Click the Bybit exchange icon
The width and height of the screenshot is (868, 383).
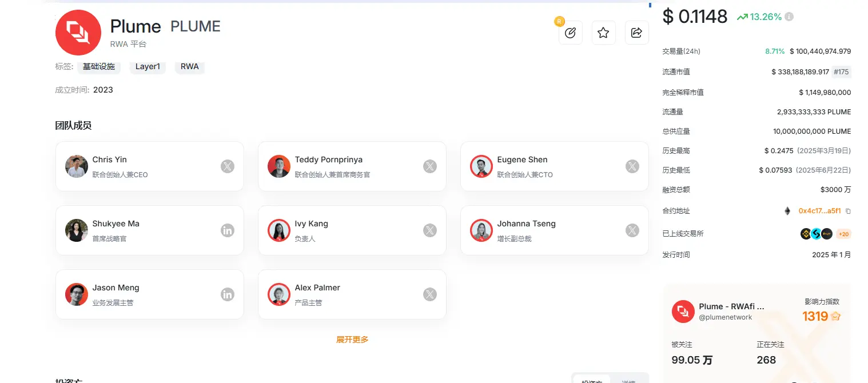[x=826, y=234]
